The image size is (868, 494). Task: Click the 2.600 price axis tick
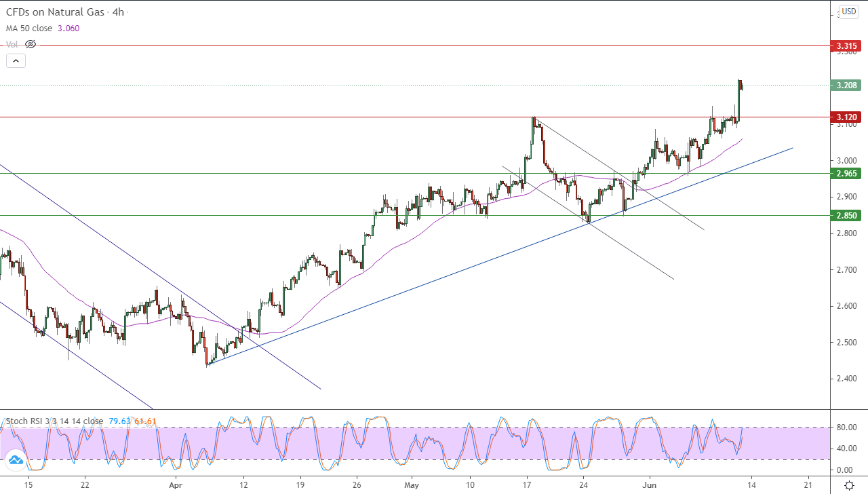(x=847, y=306)
